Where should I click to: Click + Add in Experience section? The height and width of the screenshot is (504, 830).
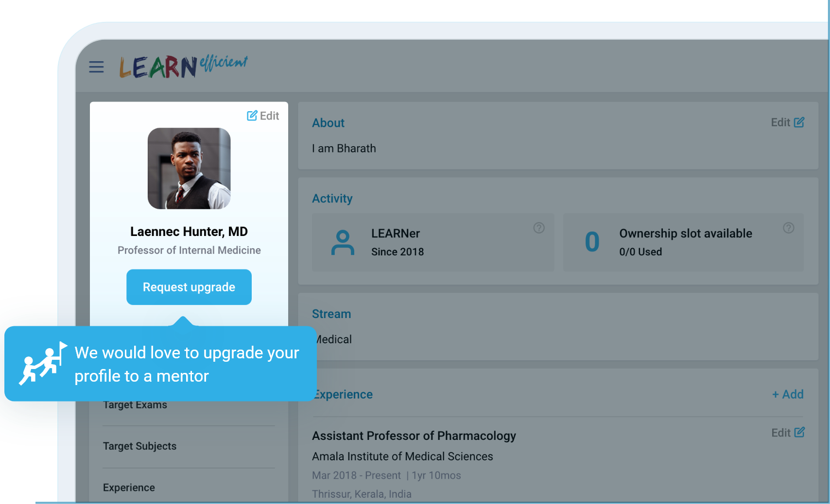point(787,394)
